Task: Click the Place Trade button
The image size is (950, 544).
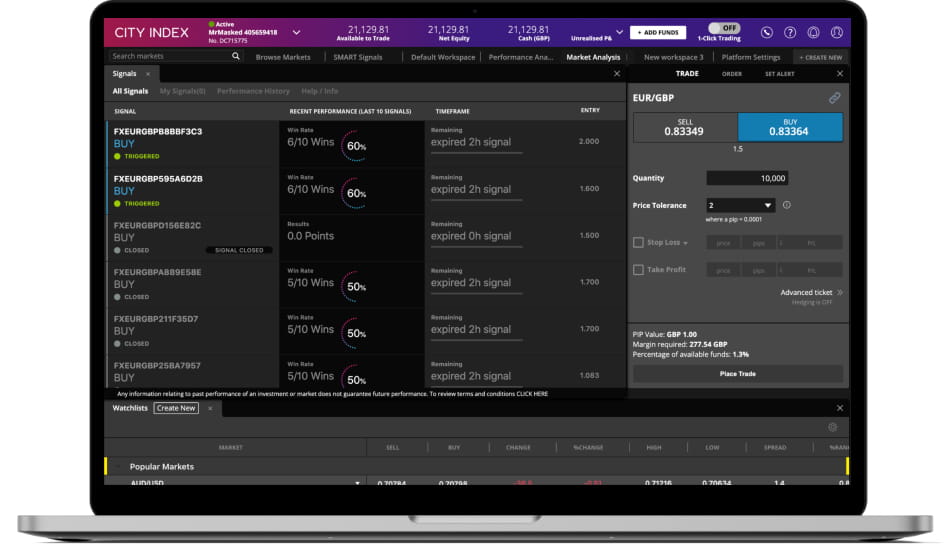Action: click(738, 374)
